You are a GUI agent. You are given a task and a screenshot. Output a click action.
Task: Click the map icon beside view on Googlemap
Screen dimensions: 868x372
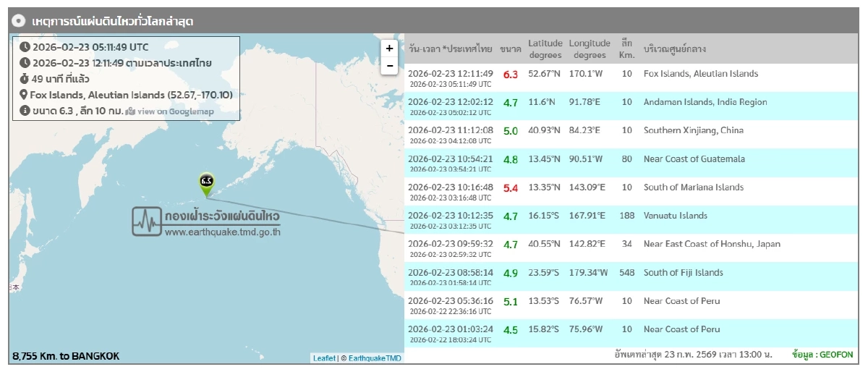(x=130, y=111)
